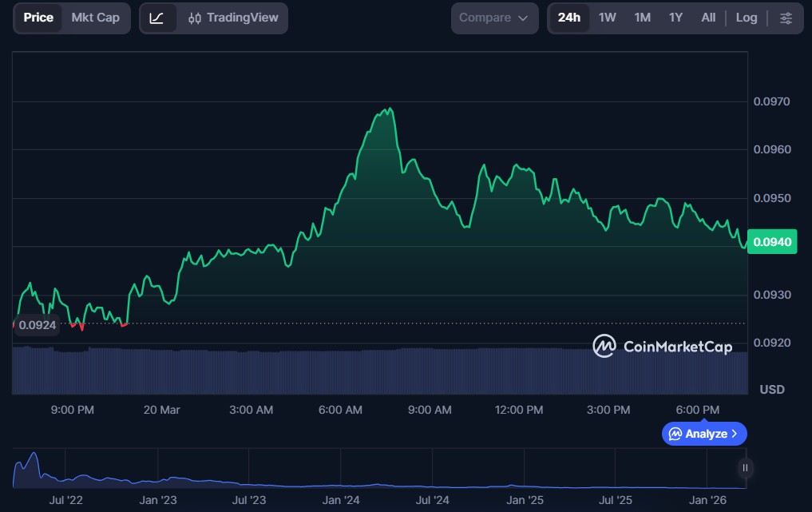Click Jan '24 on the range navigator
This screenshot has height=512, width=812.
[x=341, y=500]
